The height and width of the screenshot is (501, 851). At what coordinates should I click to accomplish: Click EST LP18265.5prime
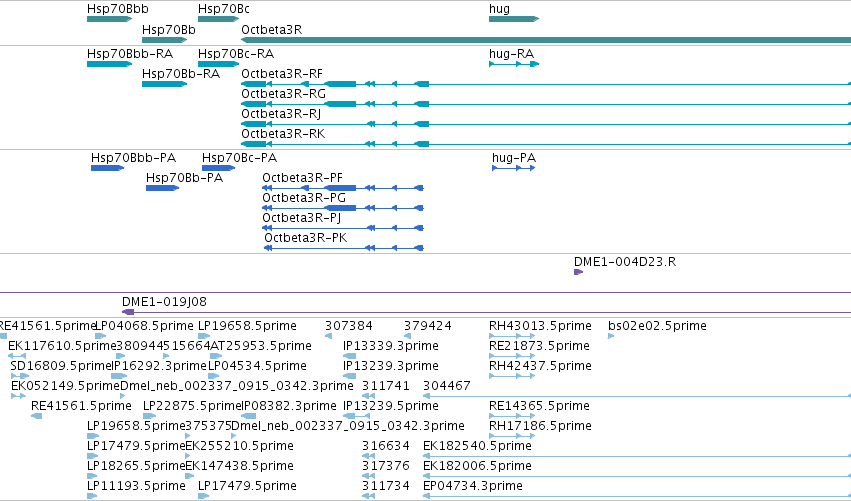pos(136,467)
